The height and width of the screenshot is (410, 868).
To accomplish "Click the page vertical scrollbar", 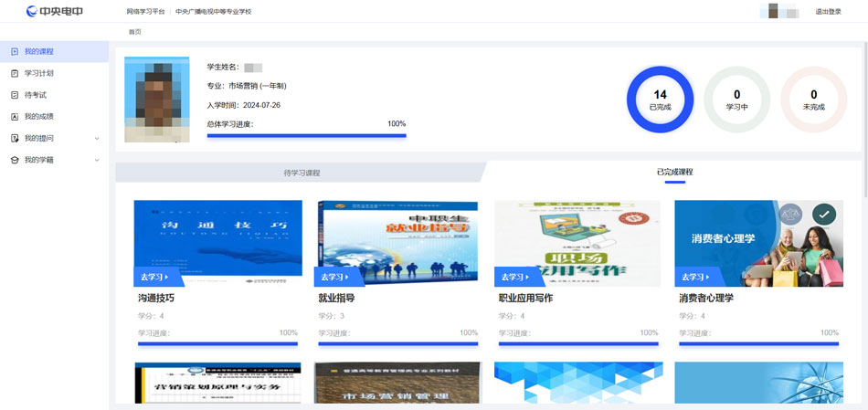I will pos(864,119).
